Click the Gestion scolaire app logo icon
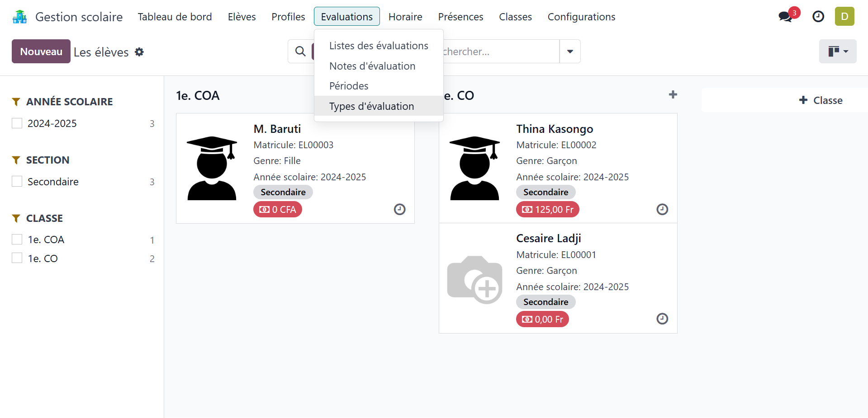This screenshot has height=418, width=868. [x=20, y=17]
